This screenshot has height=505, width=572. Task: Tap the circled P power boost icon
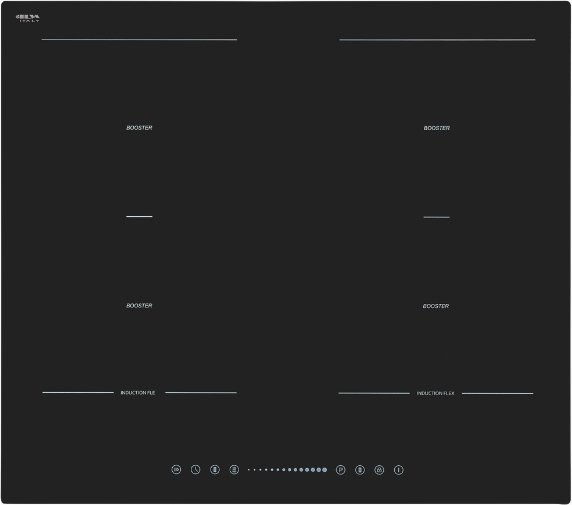[x=341, y=470]
